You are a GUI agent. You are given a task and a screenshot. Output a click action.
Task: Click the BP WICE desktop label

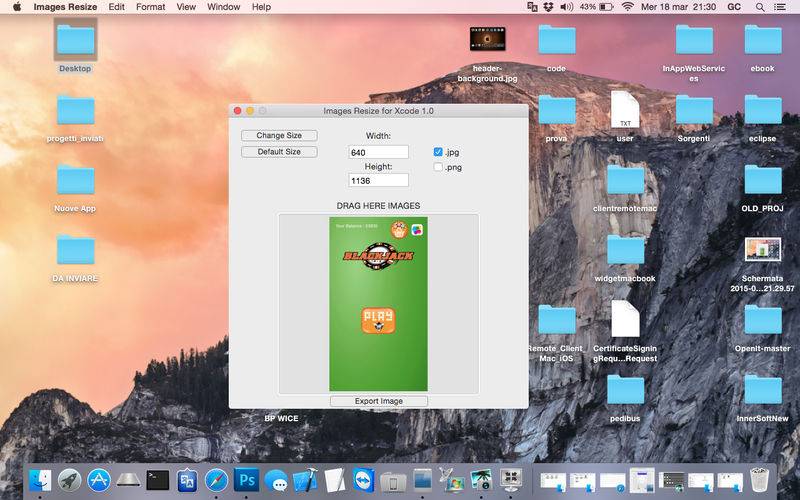(281, 418)
